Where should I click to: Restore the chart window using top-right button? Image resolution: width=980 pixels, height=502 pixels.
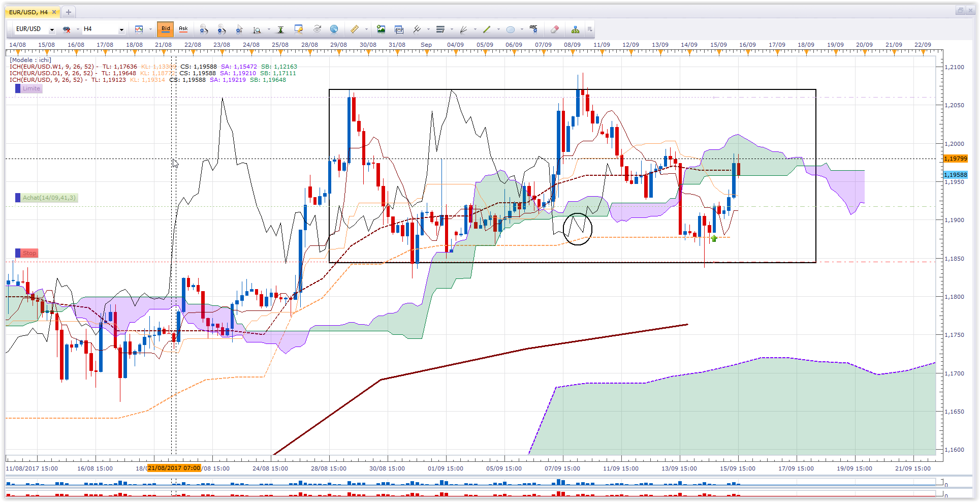(960, 11)
